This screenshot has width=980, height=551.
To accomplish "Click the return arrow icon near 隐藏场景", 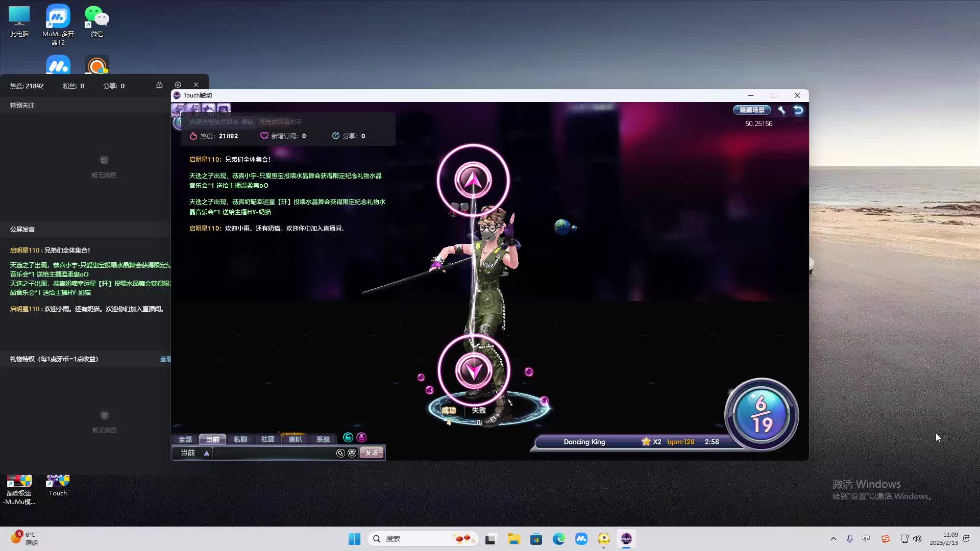I will click(x=798, y=110).
